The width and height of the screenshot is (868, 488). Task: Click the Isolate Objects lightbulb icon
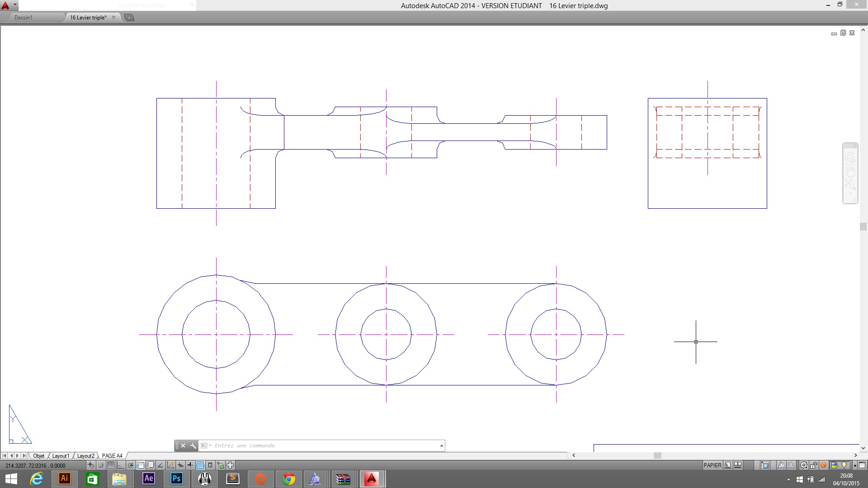[844, 465]
